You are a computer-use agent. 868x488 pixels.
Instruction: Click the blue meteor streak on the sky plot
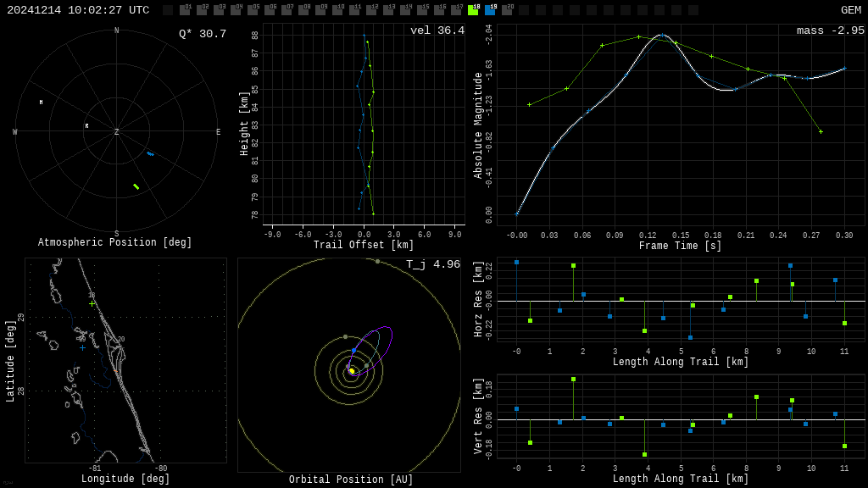pyautogui.click(x=150, y=153)
